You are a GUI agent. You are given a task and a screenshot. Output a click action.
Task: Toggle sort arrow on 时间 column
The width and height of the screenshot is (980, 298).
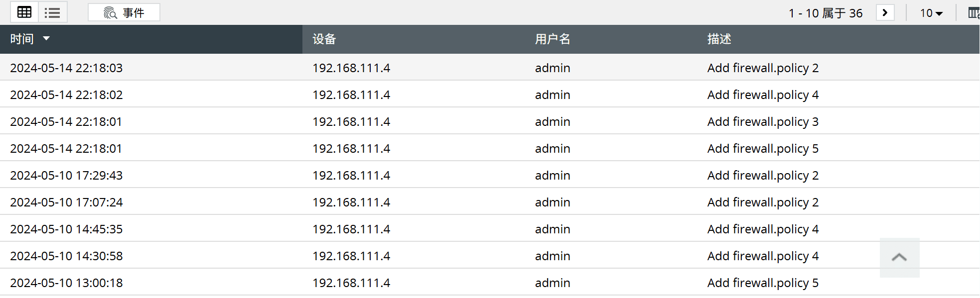46,39
